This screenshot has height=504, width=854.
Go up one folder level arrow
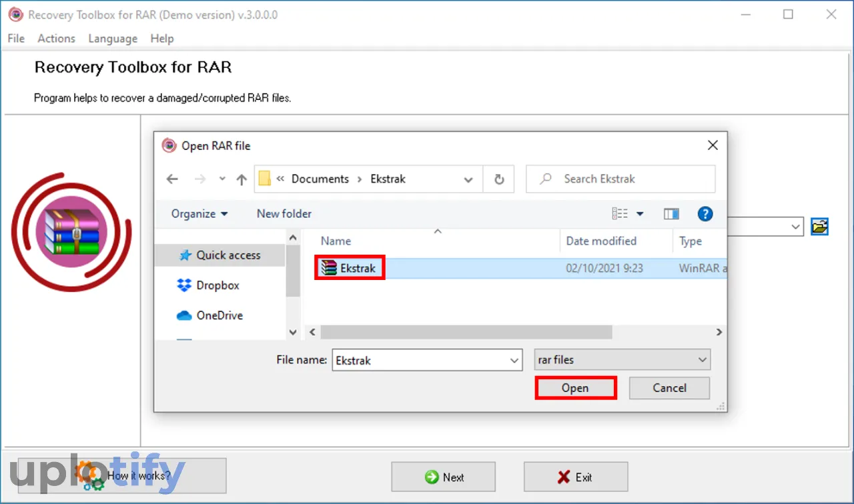[242, 179]
